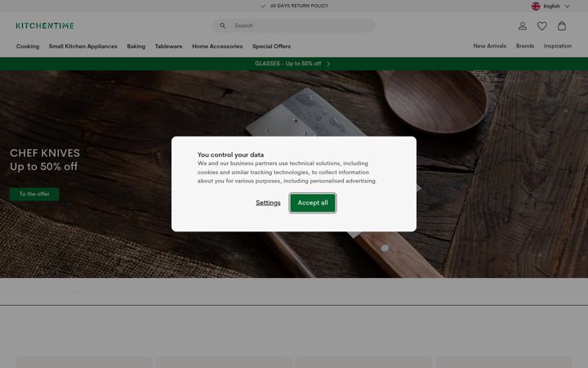Click the To the offer button
The height and width of the screenshot is (368, 588).
coord(34,194)
